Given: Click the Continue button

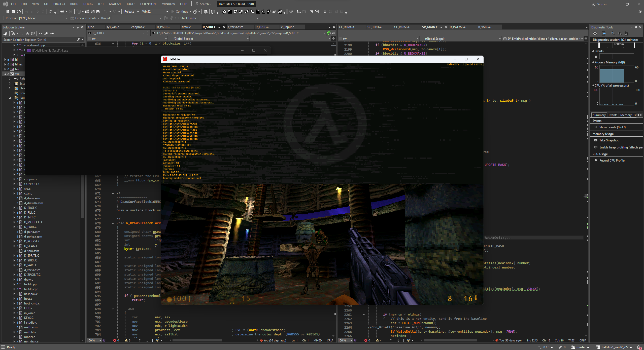Looking at the screenshot, I should point(180,12).
